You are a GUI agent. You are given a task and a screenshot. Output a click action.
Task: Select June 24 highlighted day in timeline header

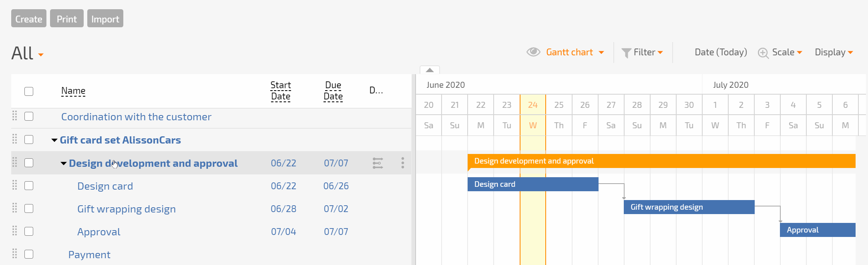533,105
